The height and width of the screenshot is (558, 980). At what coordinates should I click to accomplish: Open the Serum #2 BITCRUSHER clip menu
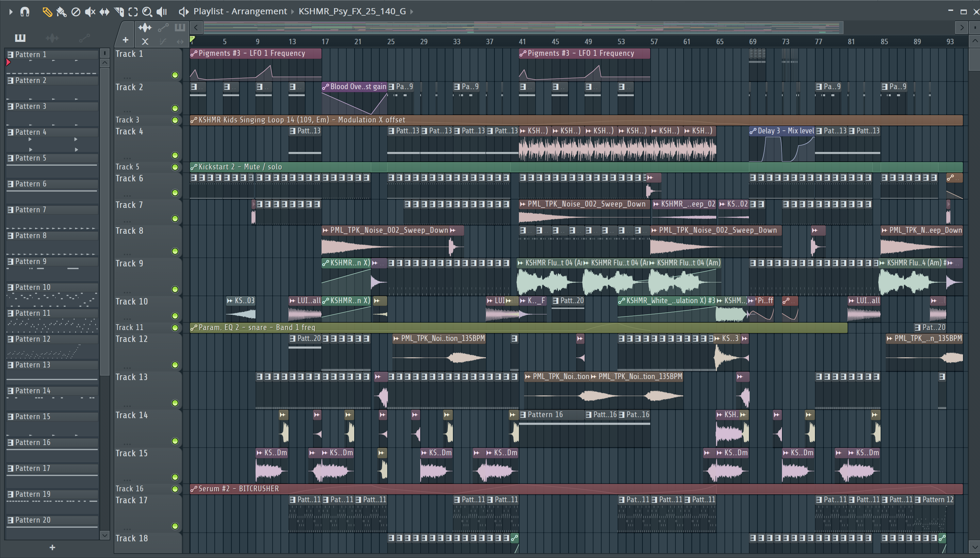(x=194, y=489)
